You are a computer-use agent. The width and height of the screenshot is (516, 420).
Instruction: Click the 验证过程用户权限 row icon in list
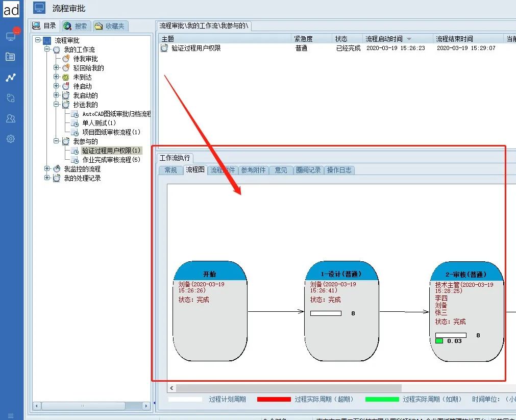[x=164, y=48]
